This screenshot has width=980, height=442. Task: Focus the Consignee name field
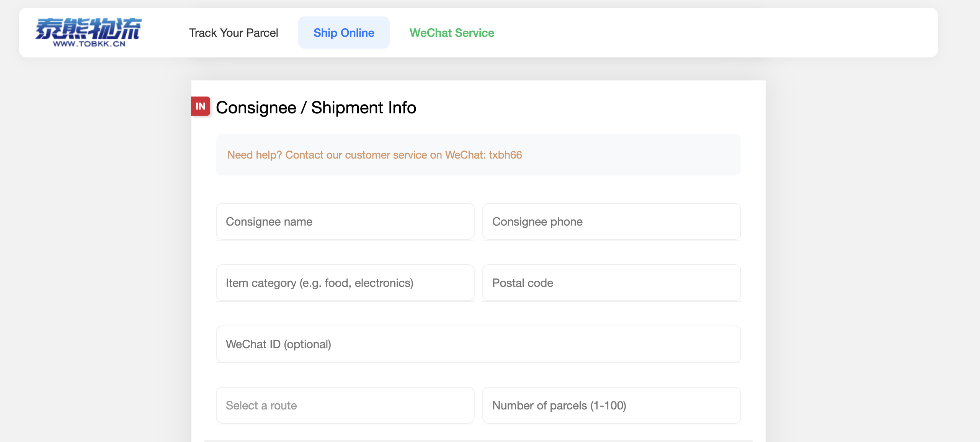point(345,221)
